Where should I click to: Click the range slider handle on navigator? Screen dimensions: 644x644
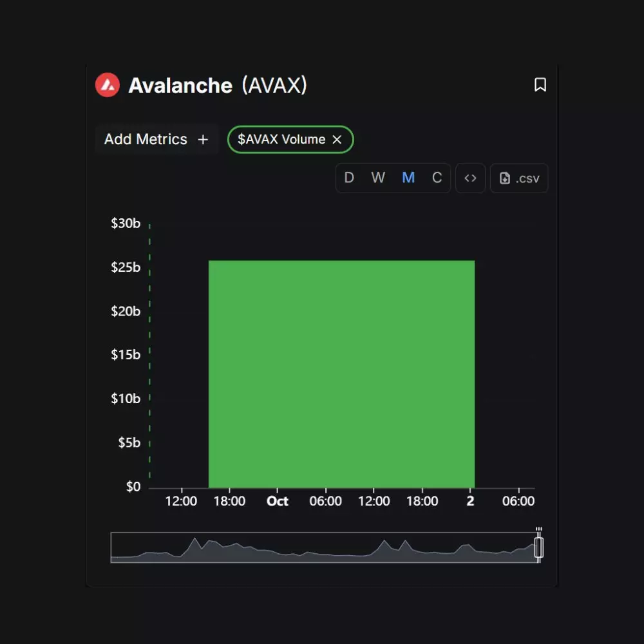click(539, 547)
